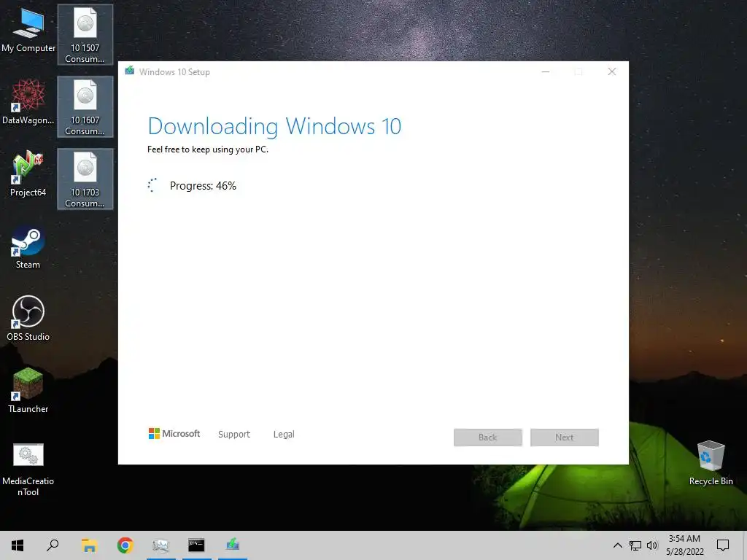747x560 pixels.
Task: Click the Show Desktop sliver on taskbar
Action: point(745,545)
